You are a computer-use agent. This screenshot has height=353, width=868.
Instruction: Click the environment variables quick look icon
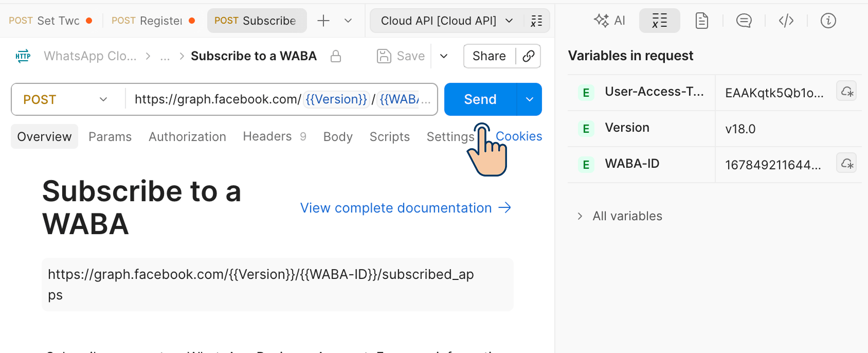[x=536, y=21]
